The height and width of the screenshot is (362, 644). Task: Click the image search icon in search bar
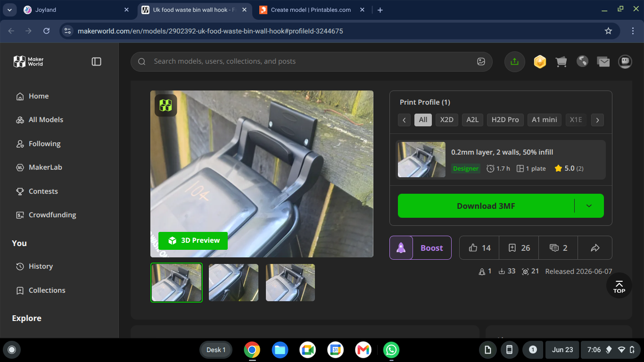pyautogui.click(x=481, y=62)
